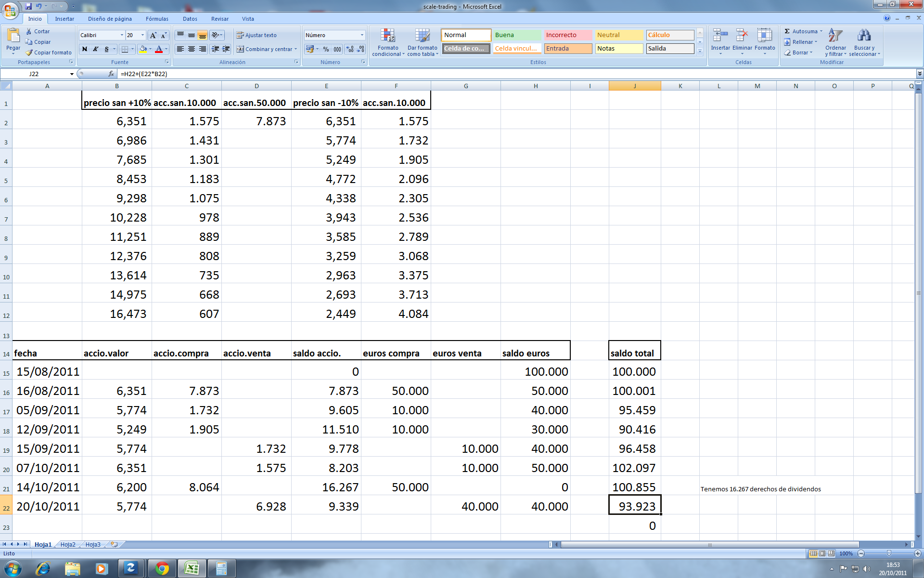The height and width of the screenshot is (578, 924).
Task: Click the cell name box J22
Action: 35,74
